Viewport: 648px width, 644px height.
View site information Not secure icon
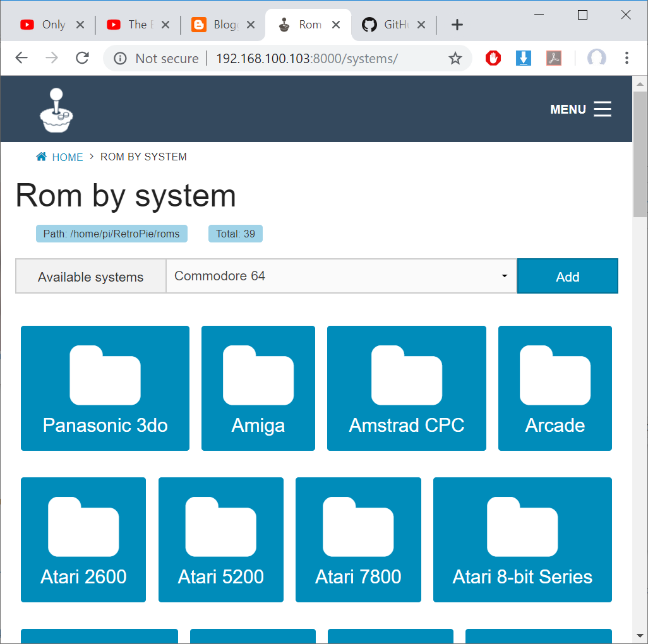(x=120, y=58)
